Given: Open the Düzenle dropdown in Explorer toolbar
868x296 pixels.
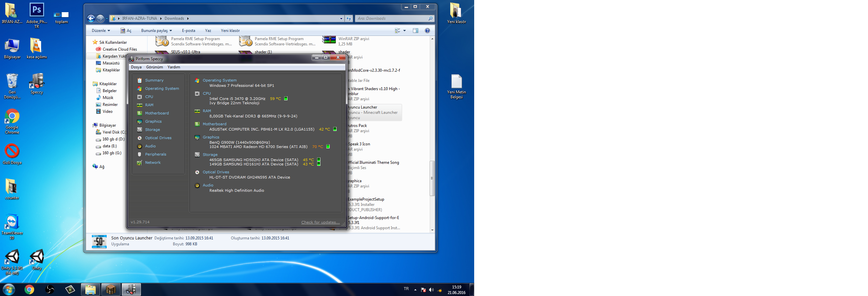Looking at the screenshot, I should pyautogui.click(x=101, y=31).
